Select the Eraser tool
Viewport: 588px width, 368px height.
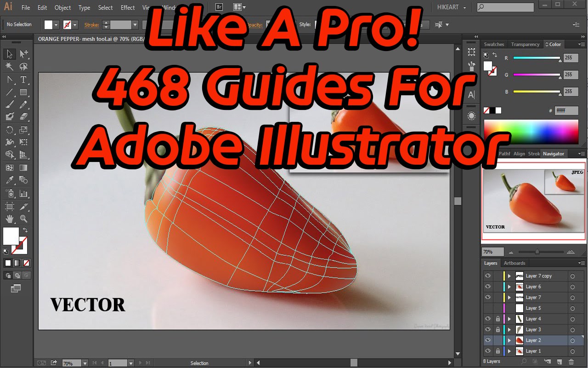tap(23, 117)
